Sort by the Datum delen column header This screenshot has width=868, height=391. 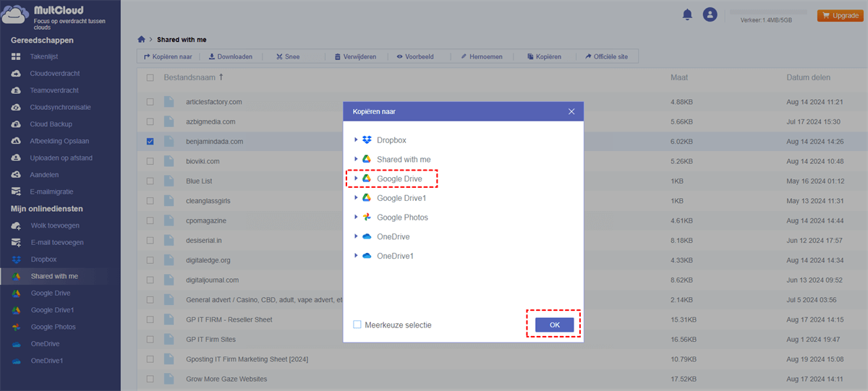809,77
